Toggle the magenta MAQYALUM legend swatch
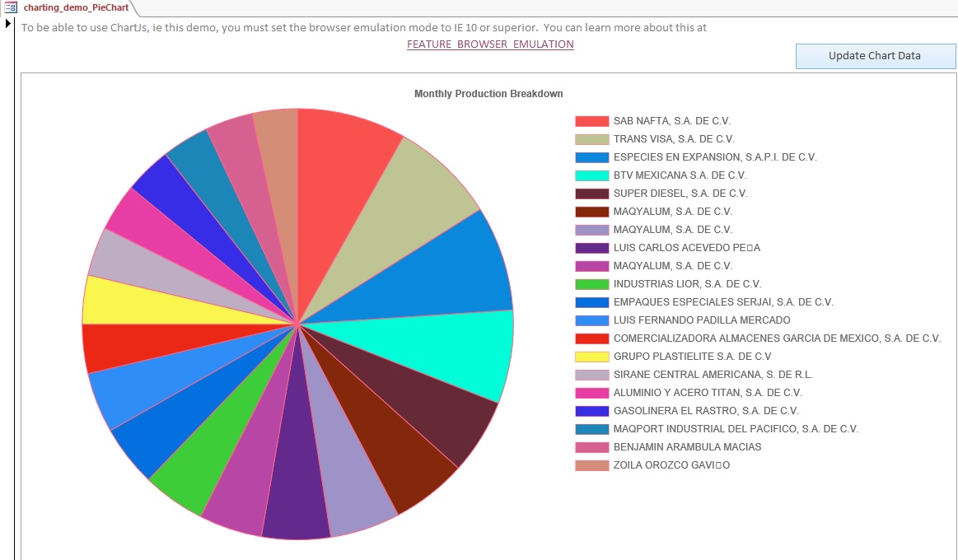The height and width of the screenshot is (560, 958). (591, 266)
